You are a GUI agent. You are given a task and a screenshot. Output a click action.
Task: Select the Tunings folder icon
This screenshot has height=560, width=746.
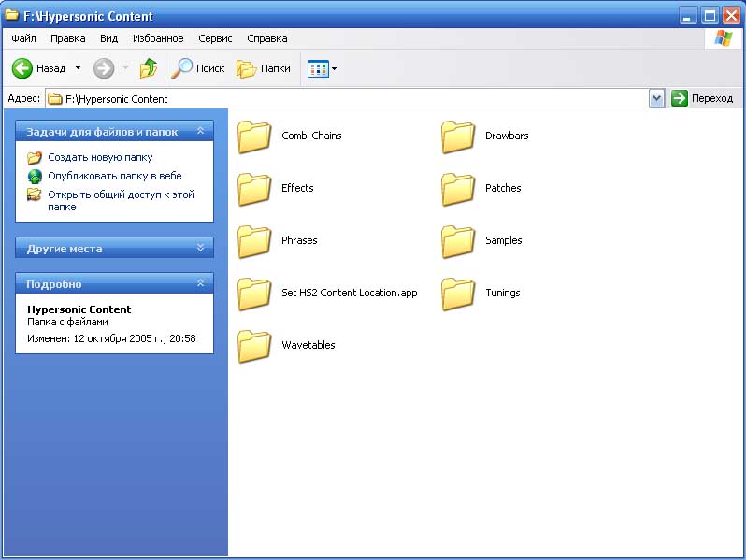pos(458,294)
